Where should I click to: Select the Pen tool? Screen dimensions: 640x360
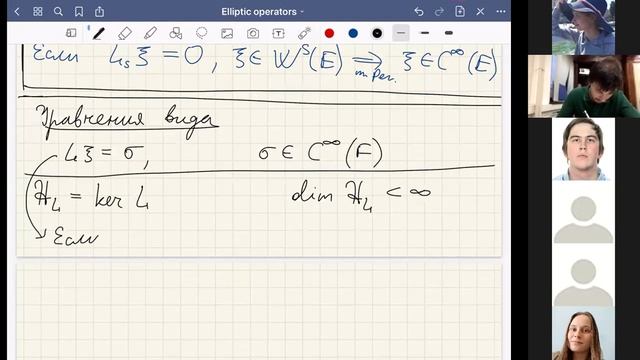point(98,33)
